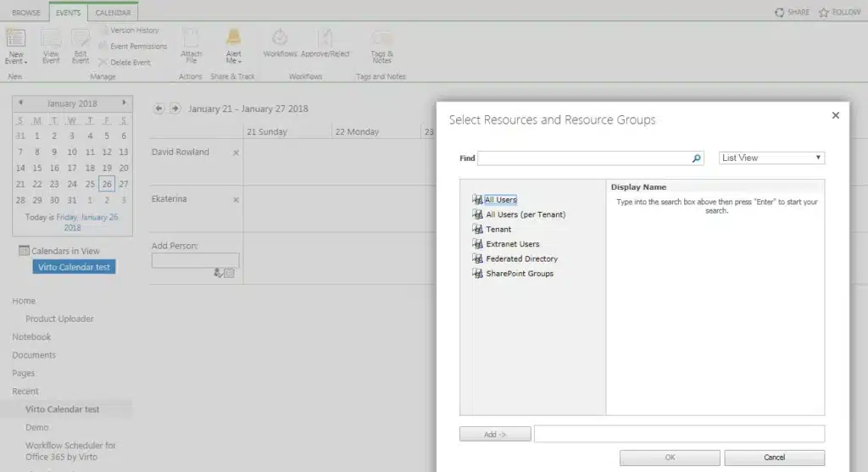Remove David Rowland from the schedule
The image size is (868, 472).
(x=236, y=153)
